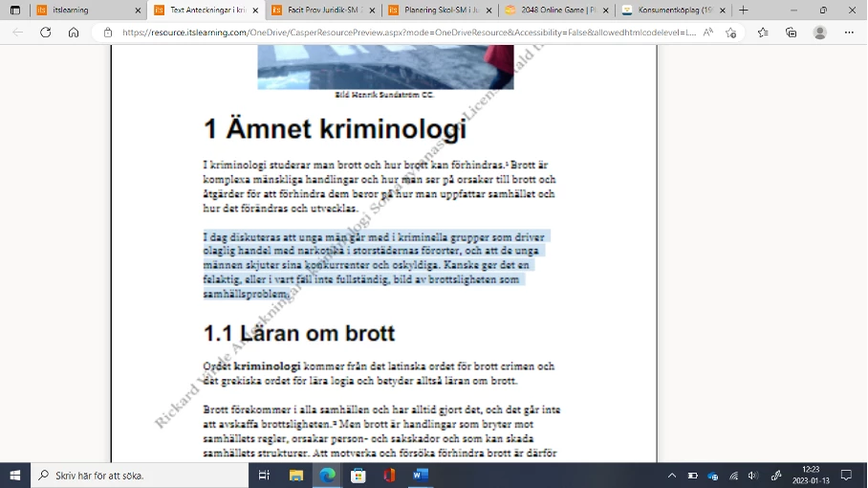Open the browser profile menu

click(x=820, y=33)
